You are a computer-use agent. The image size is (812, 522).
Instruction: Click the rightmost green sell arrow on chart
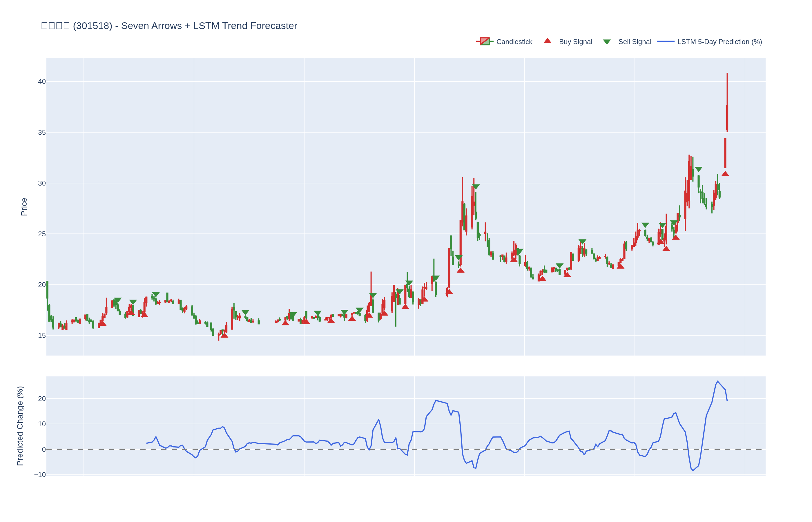(699, 169)
